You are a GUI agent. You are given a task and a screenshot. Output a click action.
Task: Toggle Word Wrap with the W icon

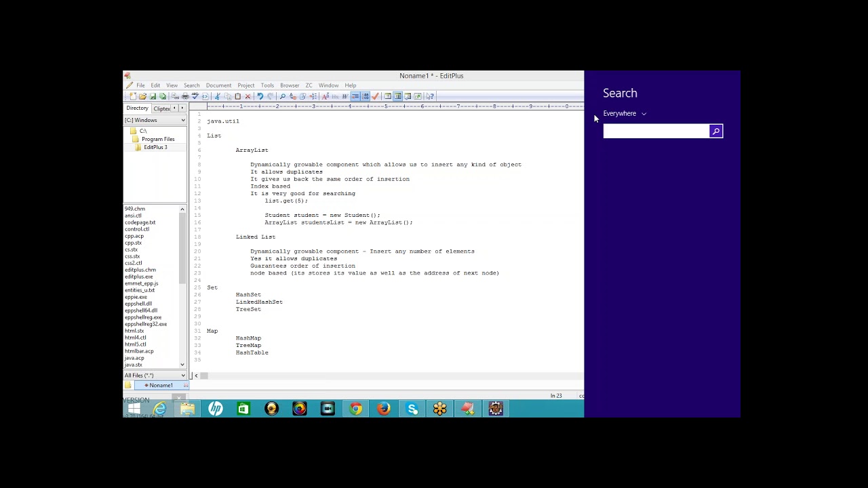pyautogui.click(x=344, y=96)
